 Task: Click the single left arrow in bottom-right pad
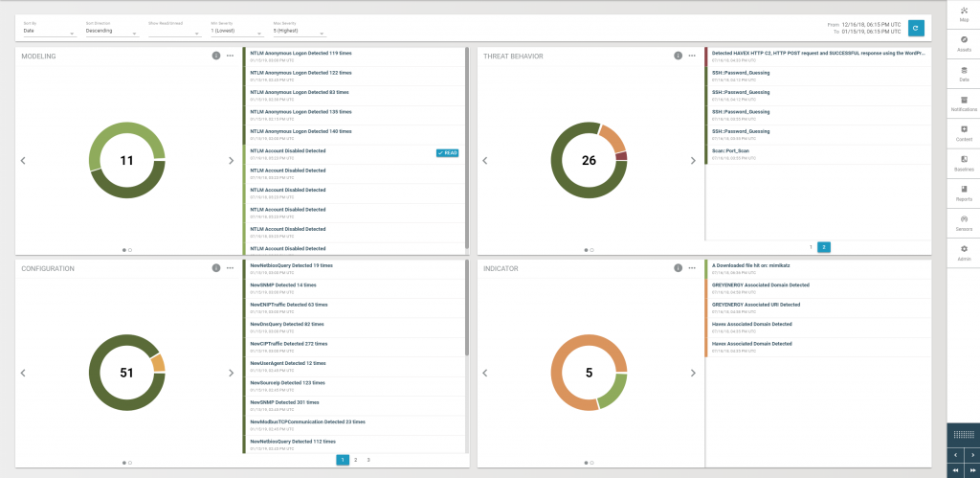pos(955,454)
